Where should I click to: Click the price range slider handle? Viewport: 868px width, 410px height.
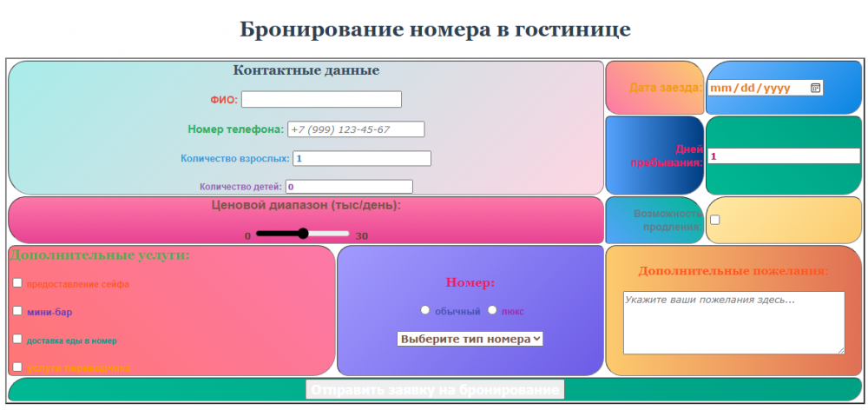[303, 234]
